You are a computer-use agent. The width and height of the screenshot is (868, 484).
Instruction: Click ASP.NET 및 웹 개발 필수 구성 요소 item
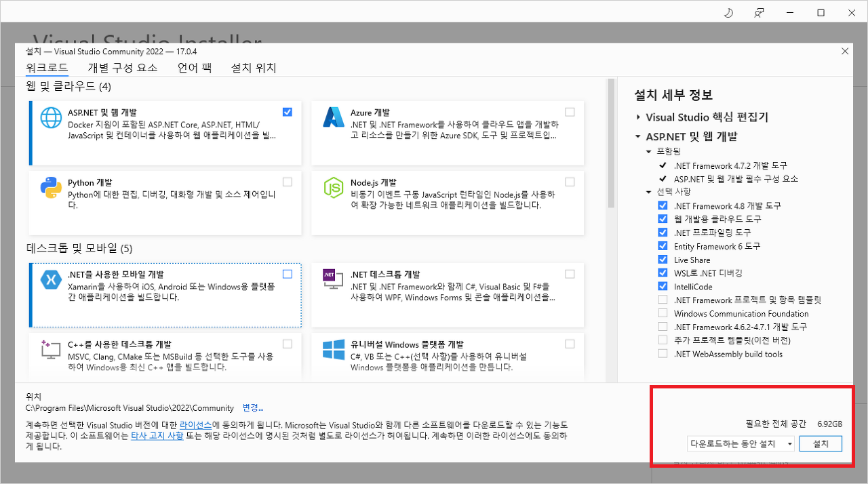pos(736,179)
